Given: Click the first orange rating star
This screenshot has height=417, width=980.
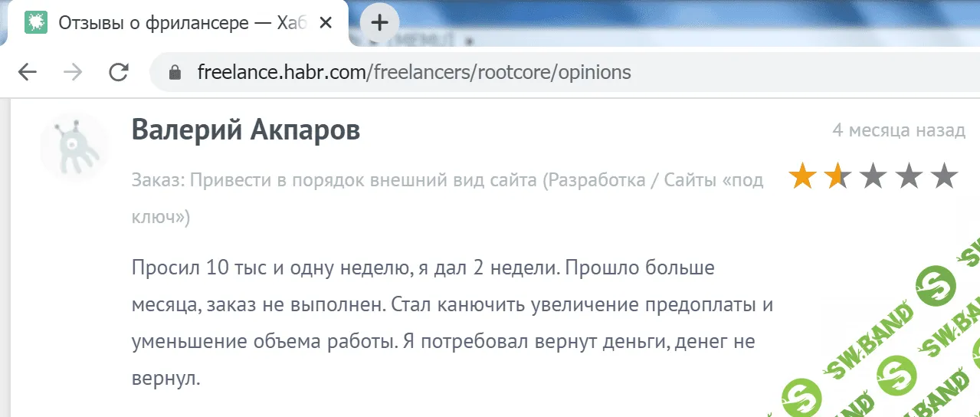Looking at the screenshot, I should (802, 176).
